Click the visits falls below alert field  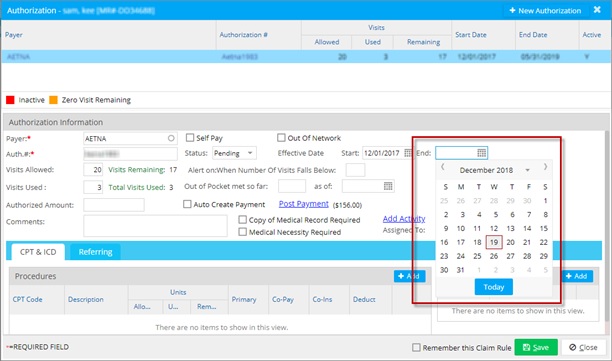355,170
